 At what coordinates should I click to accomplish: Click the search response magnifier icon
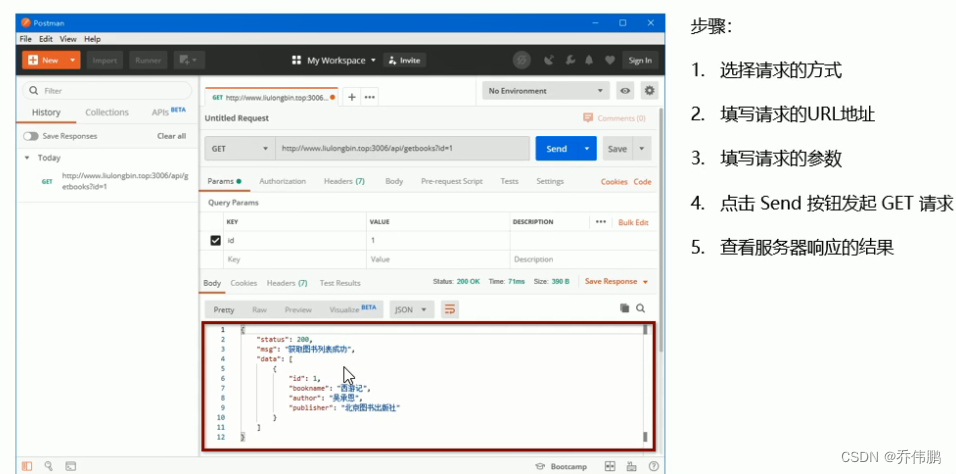click(x=640, y=309)
